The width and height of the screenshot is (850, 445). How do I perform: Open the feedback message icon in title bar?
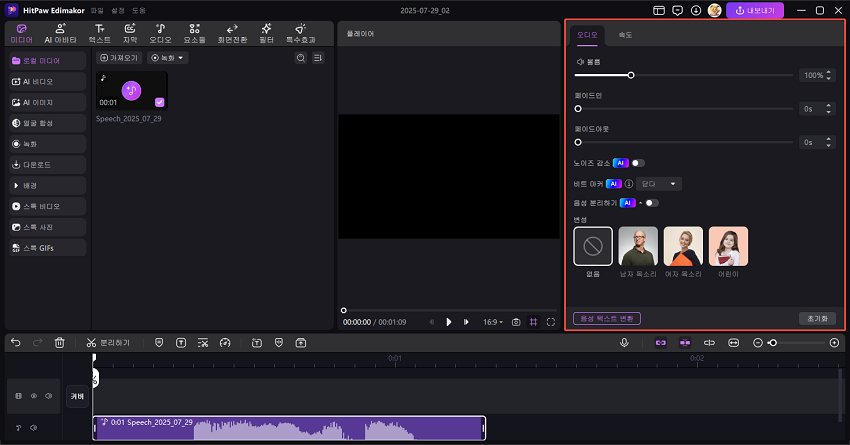[x=678, y=10]
